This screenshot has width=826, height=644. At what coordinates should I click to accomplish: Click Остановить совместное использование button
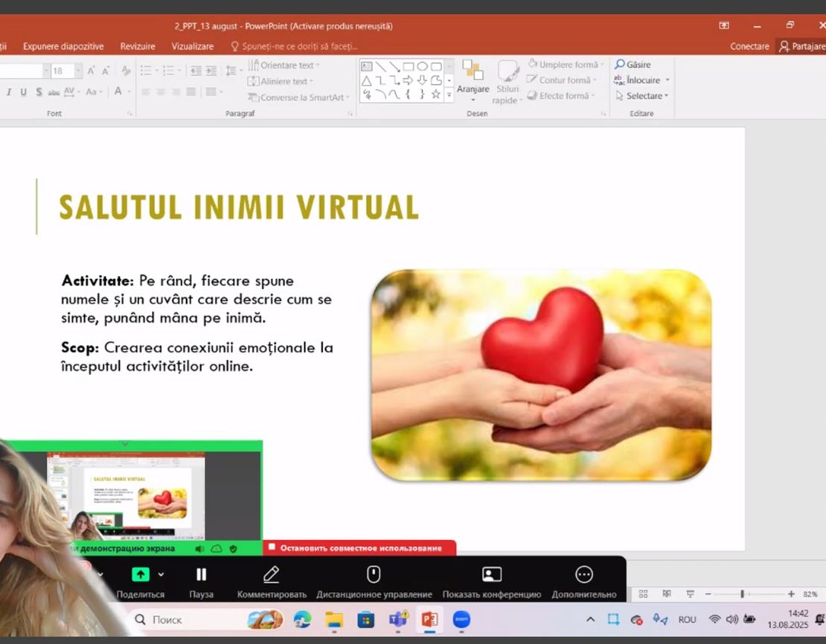pos(361,548)
